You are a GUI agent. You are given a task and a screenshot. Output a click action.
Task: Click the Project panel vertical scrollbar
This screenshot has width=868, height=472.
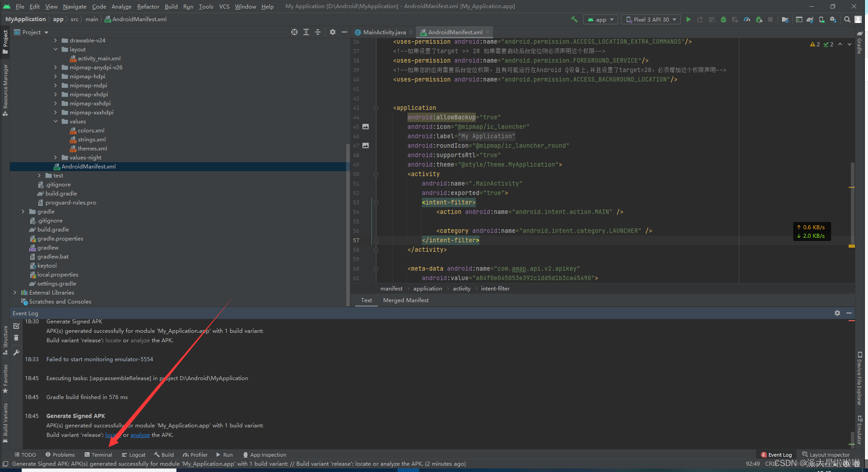[348, 225]
